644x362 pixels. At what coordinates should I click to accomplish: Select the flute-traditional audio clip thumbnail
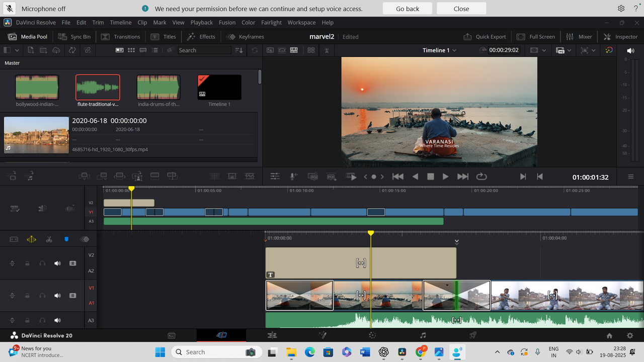click(98, 87)
